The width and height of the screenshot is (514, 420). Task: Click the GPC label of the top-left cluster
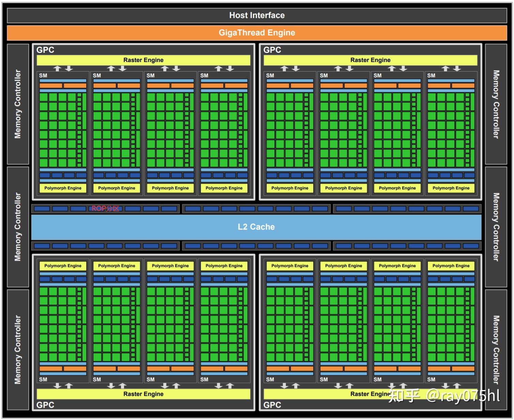pyautogui.click(x=45, y=50)
